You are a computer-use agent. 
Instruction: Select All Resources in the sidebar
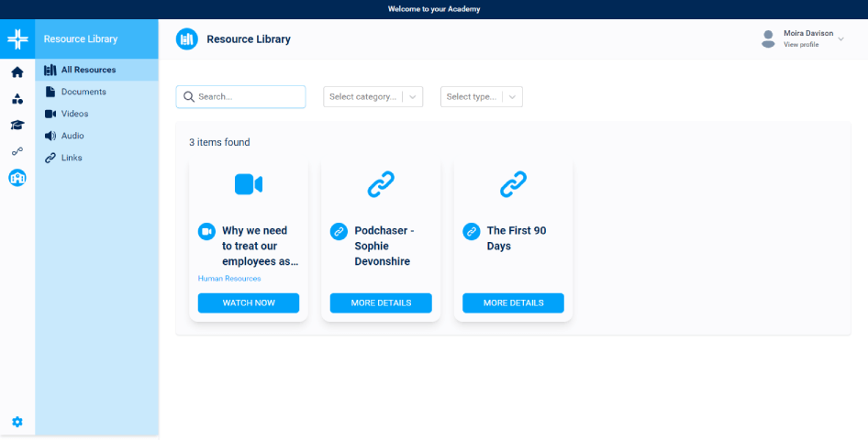pyautogui.click(x=88, y=70)
